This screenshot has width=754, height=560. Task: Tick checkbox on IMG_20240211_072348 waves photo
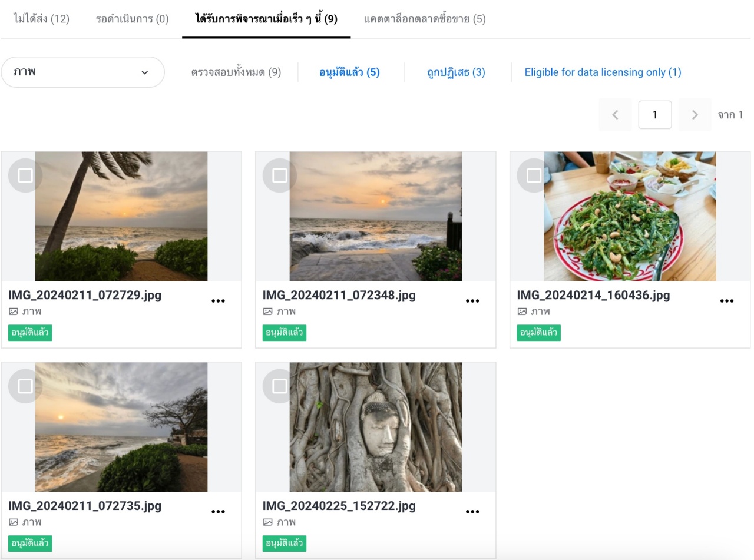tap(280, 175)
